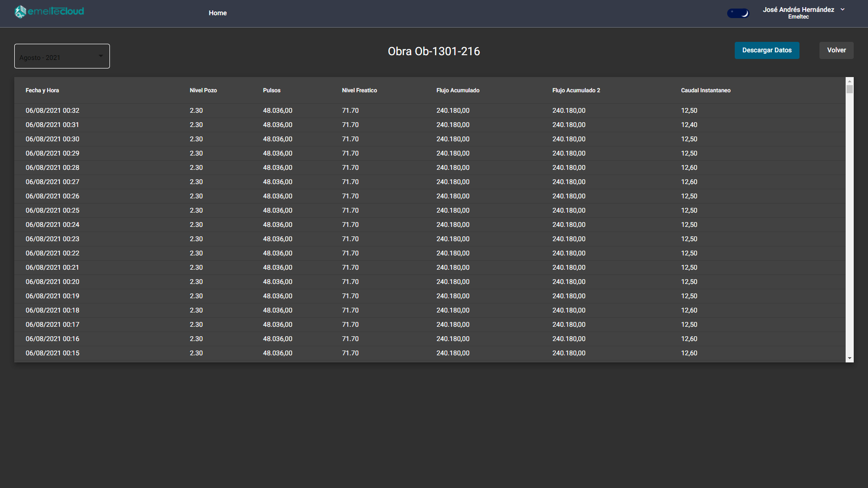Click the Obra Ob-1301-216 title
The height and width of the screenshot is (488, 868).
pos(434,51)
